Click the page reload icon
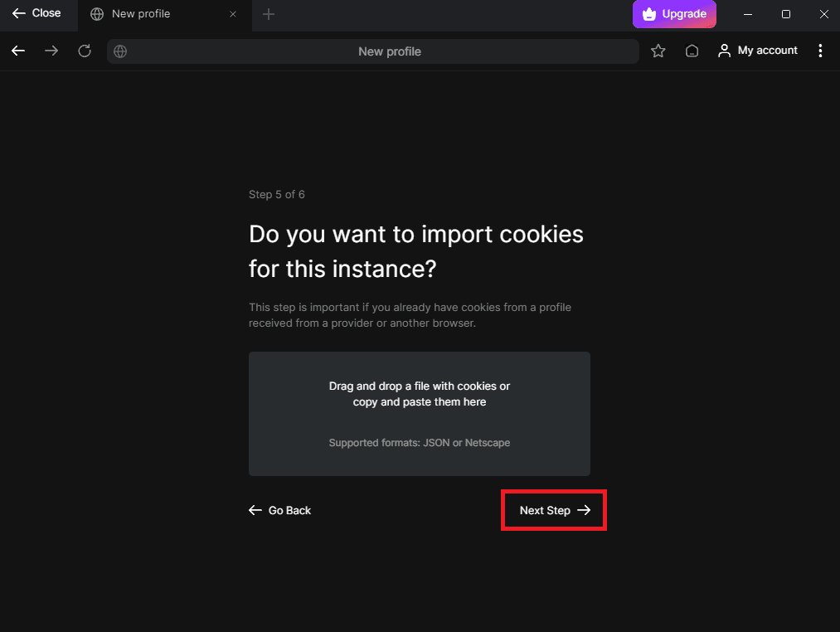The image size is (840, 632). 84,51
